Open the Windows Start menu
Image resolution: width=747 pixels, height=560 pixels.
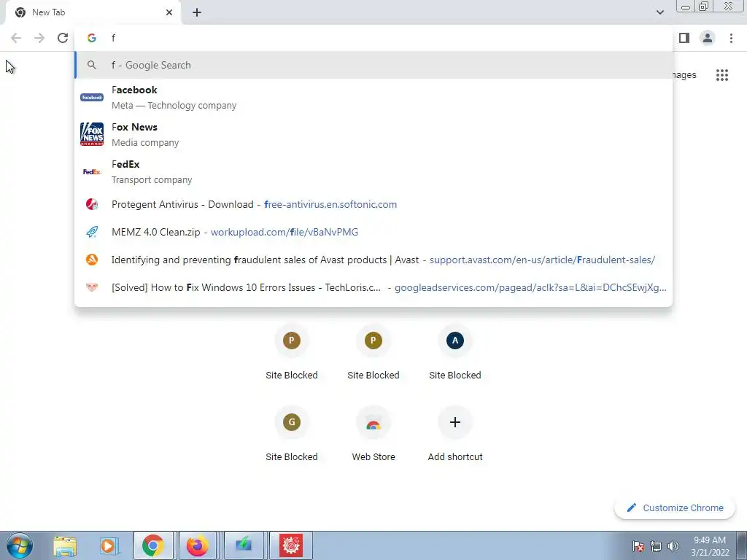pyautogui.click(x=20, y=545)
